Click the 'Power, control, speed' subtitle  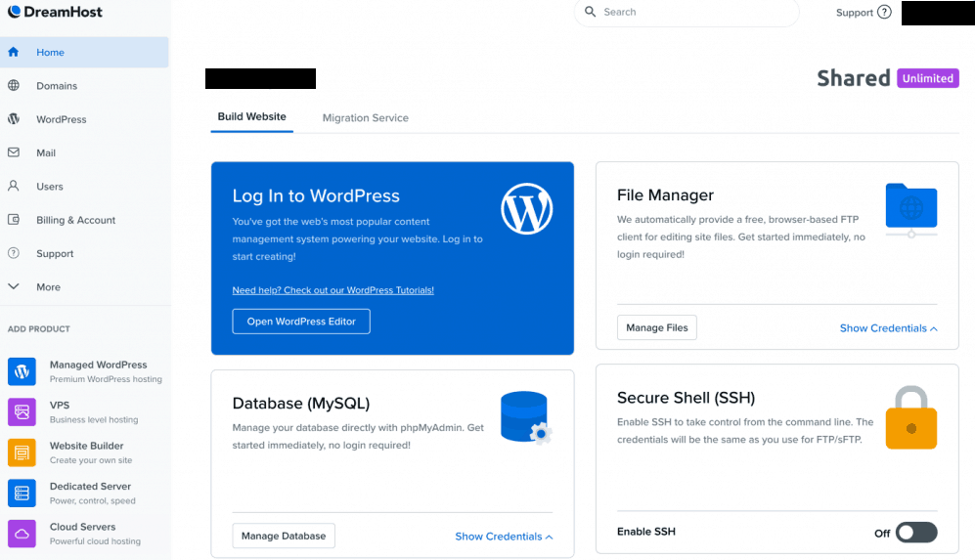click(93, 501)
